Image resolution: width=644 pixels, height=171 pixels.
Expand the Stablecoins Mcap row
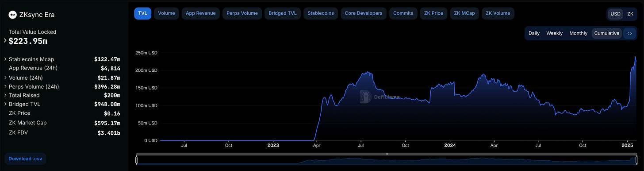click(x=5, y=59)
